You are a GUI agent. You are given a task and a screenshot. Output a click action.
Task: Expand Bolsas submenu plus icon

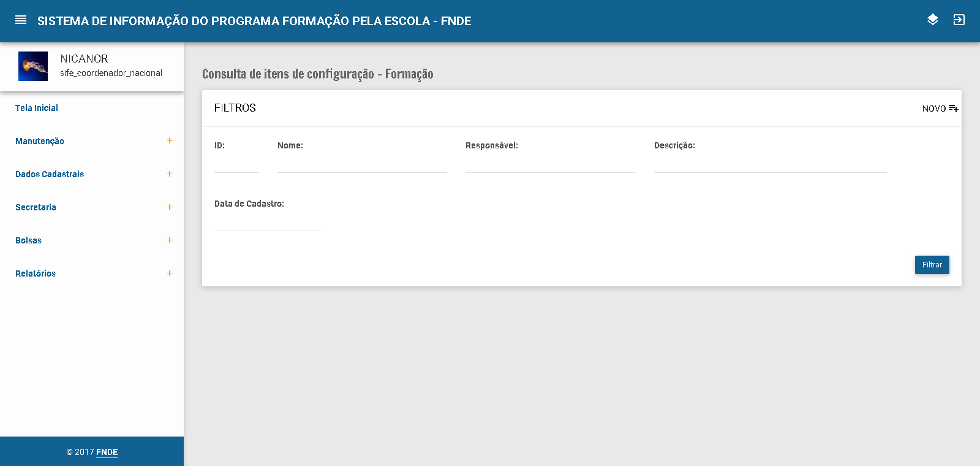coord(170,240)
